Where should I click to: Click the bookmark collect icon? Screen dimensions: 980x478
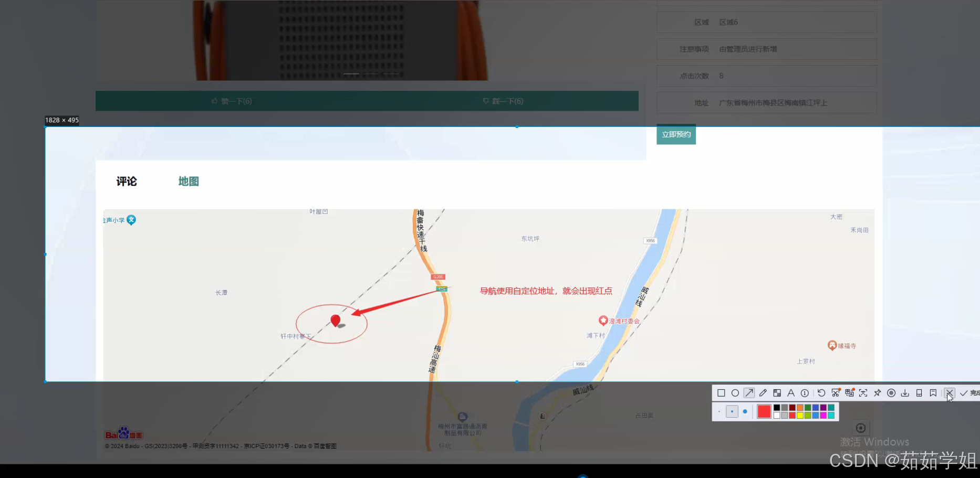point(933,393)
